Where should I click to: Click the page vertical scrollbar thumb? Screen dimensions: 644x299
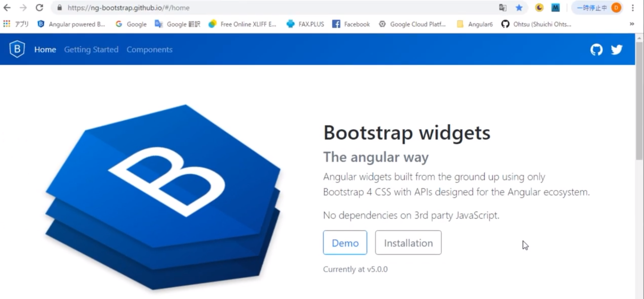639,101
